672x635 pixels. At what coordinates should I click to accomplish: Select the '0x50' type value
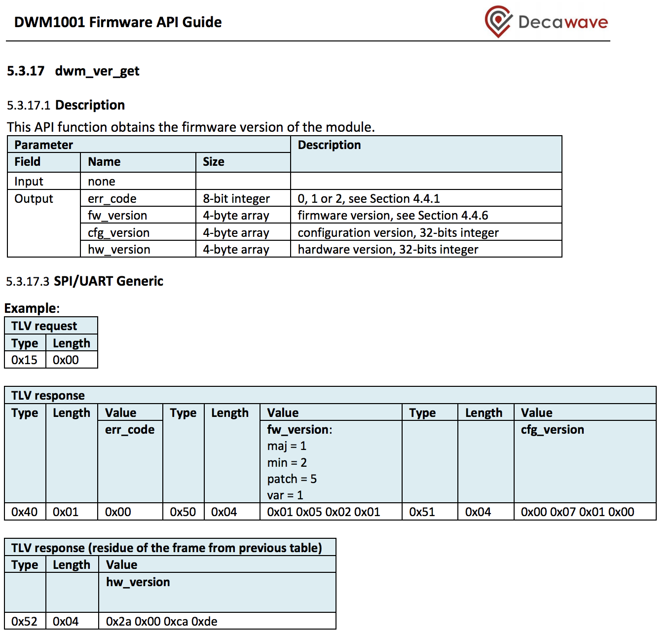tap(183, 512)
